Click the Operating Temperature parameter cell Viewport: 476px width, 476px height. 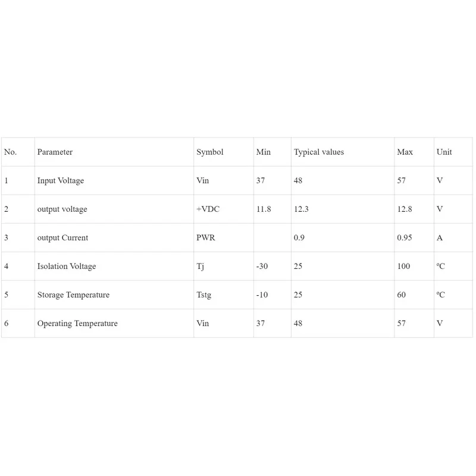[x=77, y=324]
